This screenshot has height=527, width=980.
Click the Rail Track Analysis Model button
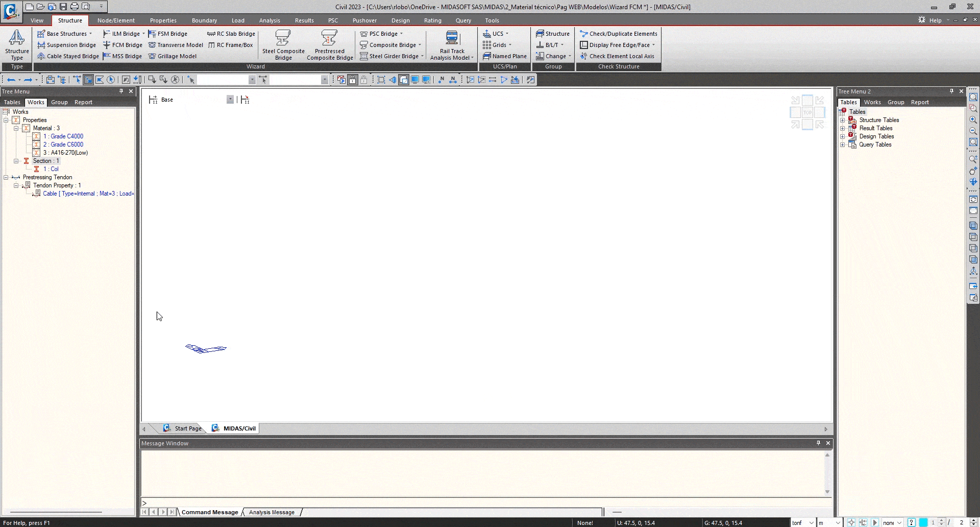tap(452, 45)
